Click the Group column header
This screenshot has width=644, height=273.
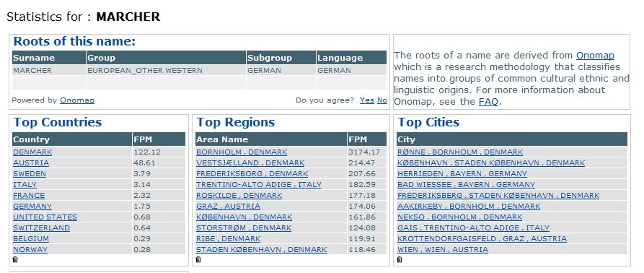pyautogui.click(x=166, y=58)
